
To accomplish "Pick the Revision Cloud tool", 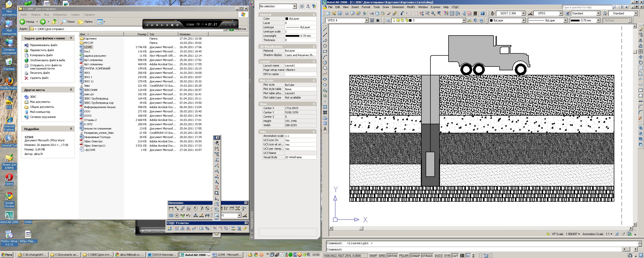I will [325, 68].
